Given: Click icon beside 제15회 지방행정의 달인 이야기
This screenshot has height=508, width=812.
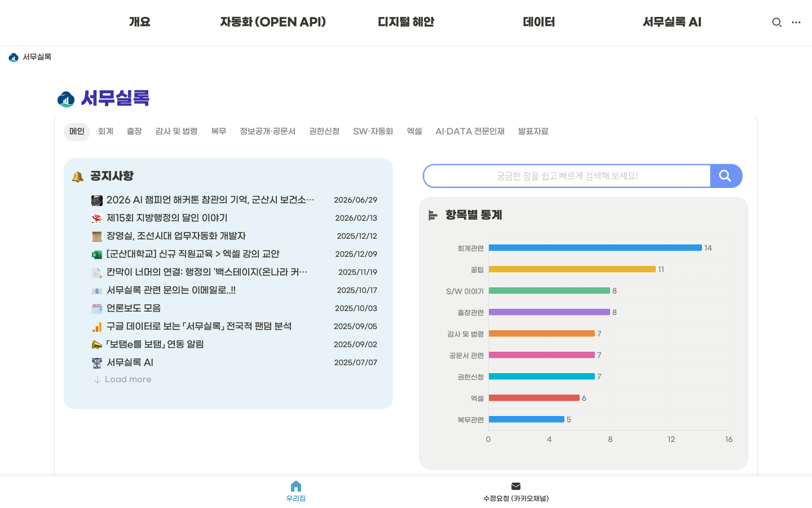Looking at the screenshot, I should (x=97, y=218).
